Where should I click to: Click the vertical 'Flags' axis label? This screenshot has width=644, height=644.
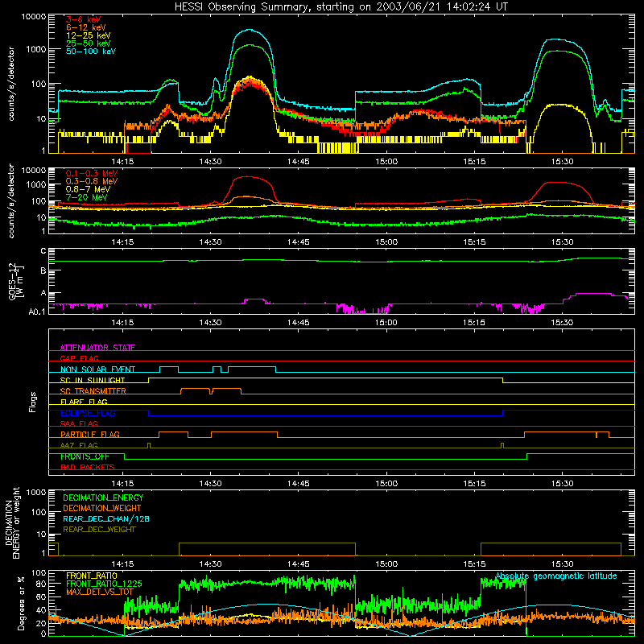coord(33,402)
